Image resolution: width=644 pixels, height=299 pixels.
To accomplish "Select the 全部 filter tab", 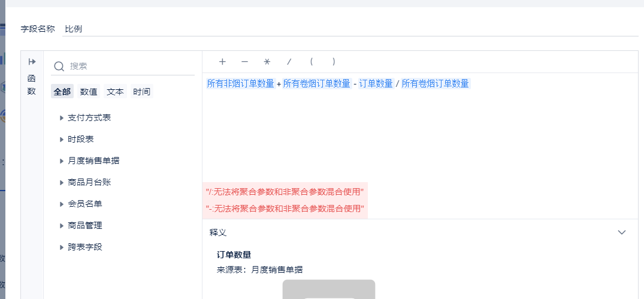I will (62, 92).
